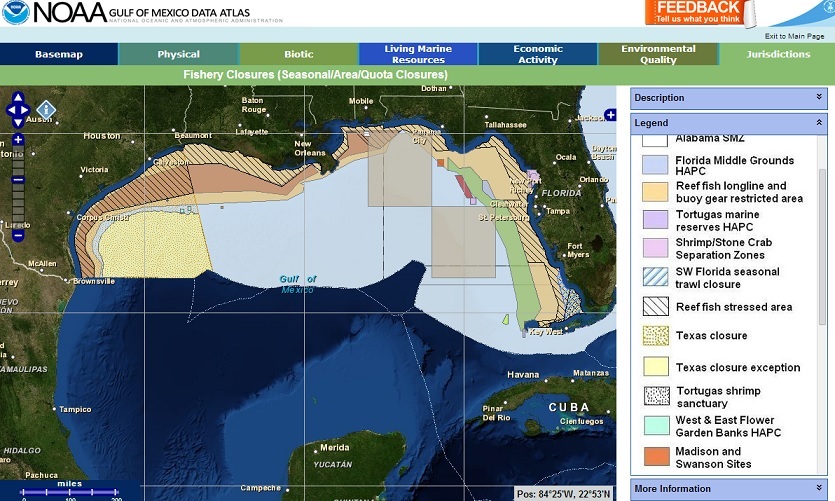
Task: Collapse the Legend panel
Action: (819, 123)
